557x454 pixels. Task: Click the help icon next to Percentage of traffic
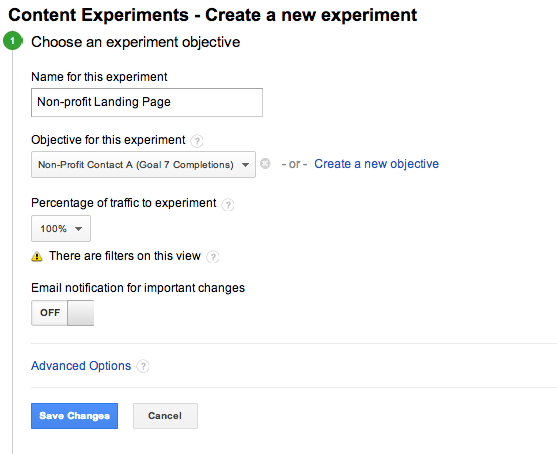(228, 205)
